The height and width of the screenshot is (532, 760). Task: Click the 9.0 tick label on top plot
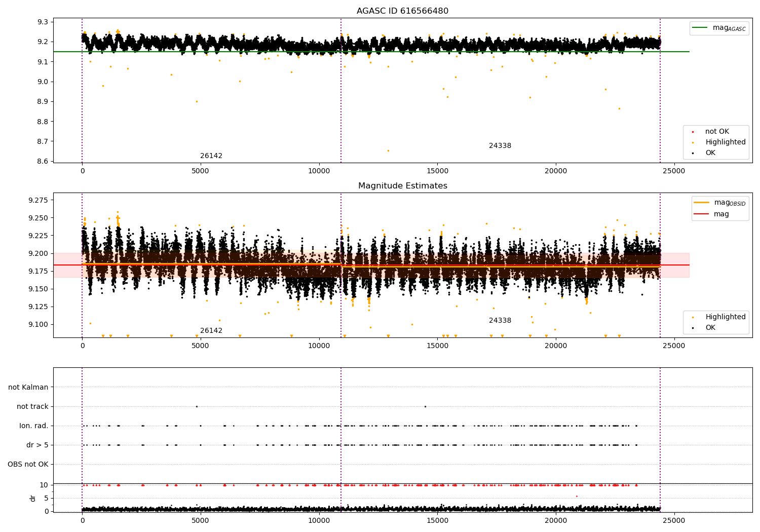[x=43, y=82]
